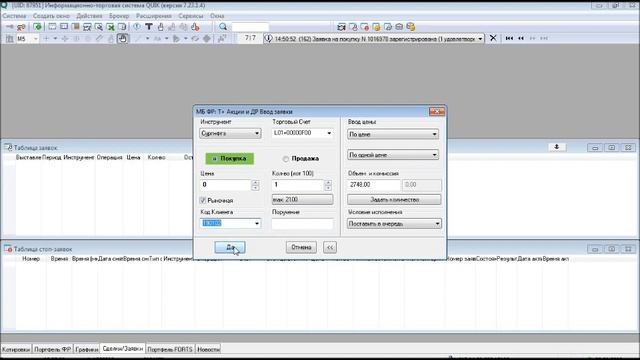Open the Расширения menu

[154, 16]
